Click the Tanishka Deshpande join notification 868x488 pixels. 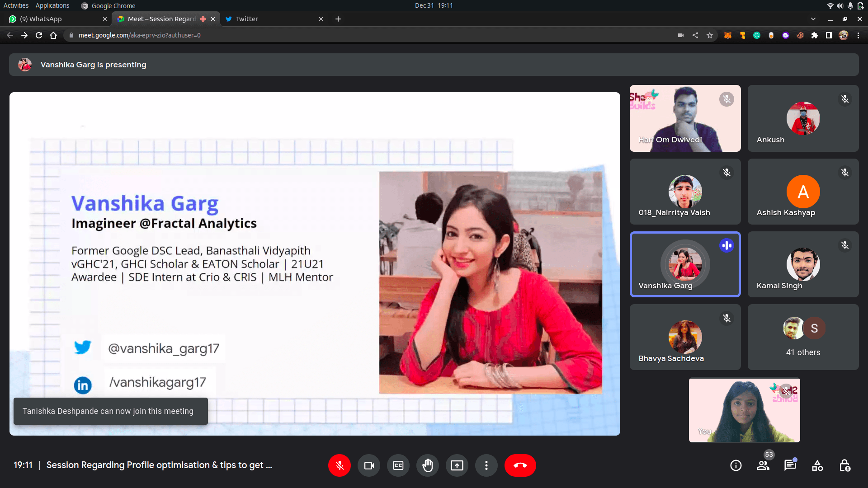point(111,411)
